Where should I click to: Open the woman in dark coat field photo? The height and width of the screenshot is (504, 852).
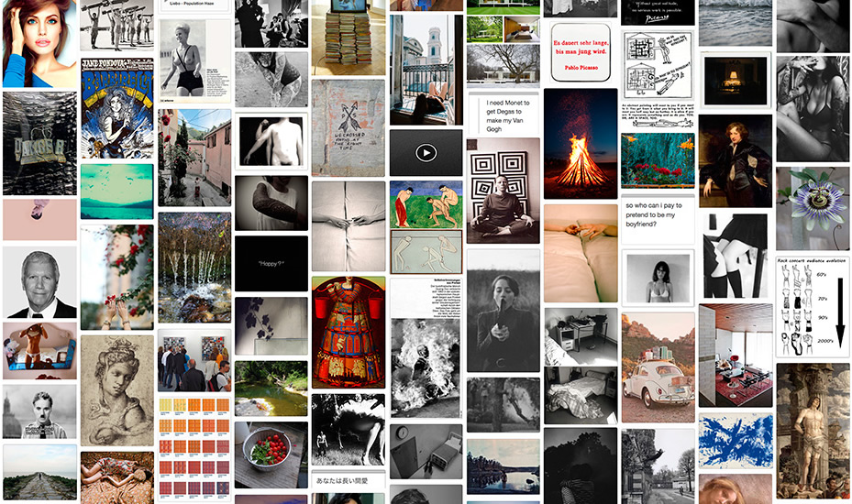503,311
